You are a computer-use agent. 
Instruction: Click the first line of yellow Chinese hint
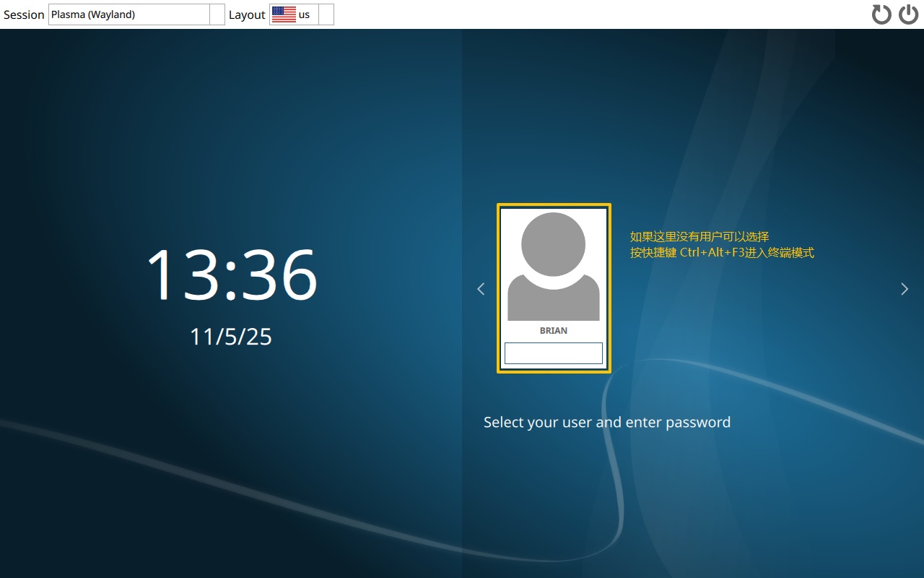pos(699,236)
